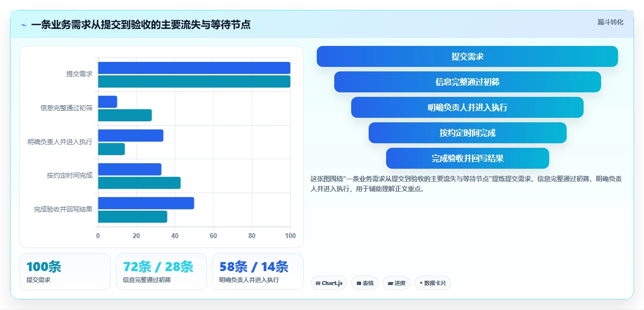Select the 明确负责人并进入执行 funnel stage
The width and height of the screenshot is (644, 310).
[x=467, y=107]
